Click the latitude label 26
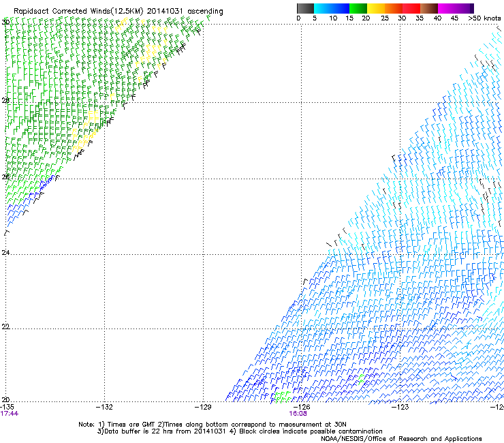This screenshot has height=443, width=504. [5, 177]
